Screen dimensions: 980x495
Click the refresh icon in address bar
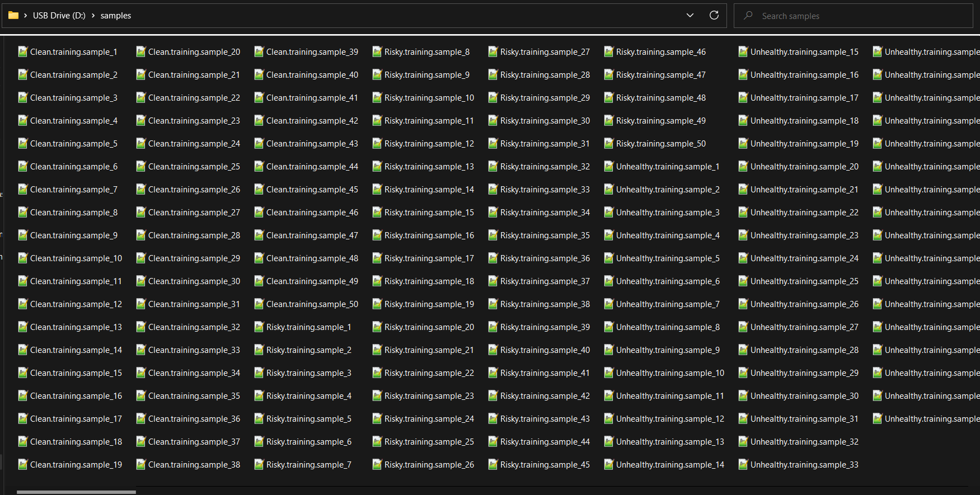point(714,15)
